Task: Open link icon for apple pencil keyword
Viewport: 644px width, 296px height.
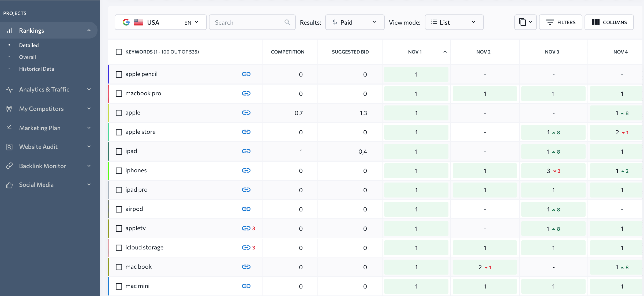Action: [x=246, y=74]
